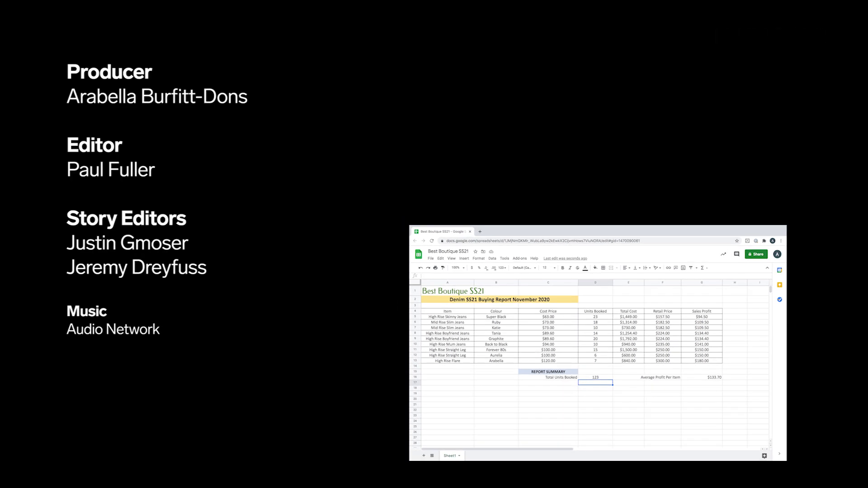This screenshot has width=868, height=488.
Task: Open 'Last edit was seconds ago' link
Action: point(565,258)
